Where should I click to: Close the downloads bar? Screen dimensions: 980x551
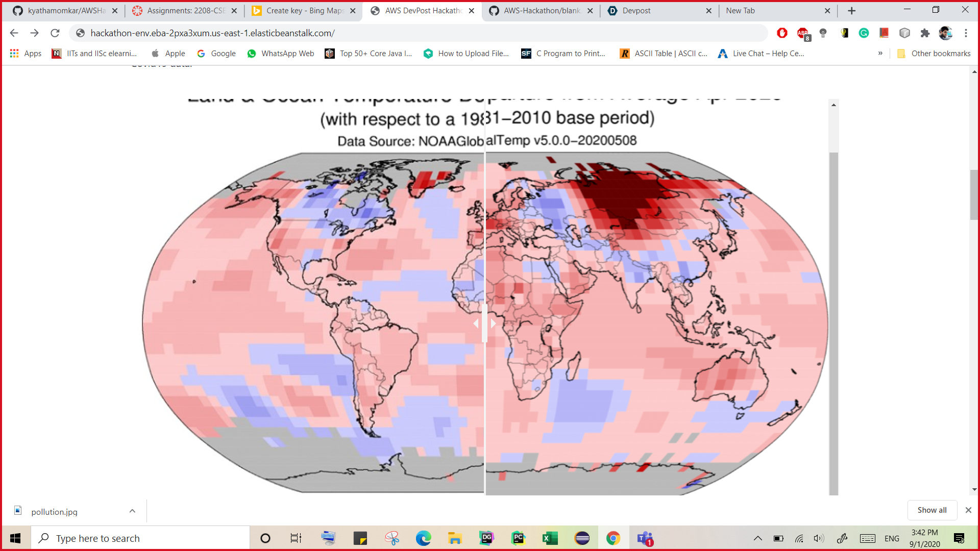pos(968,510)
